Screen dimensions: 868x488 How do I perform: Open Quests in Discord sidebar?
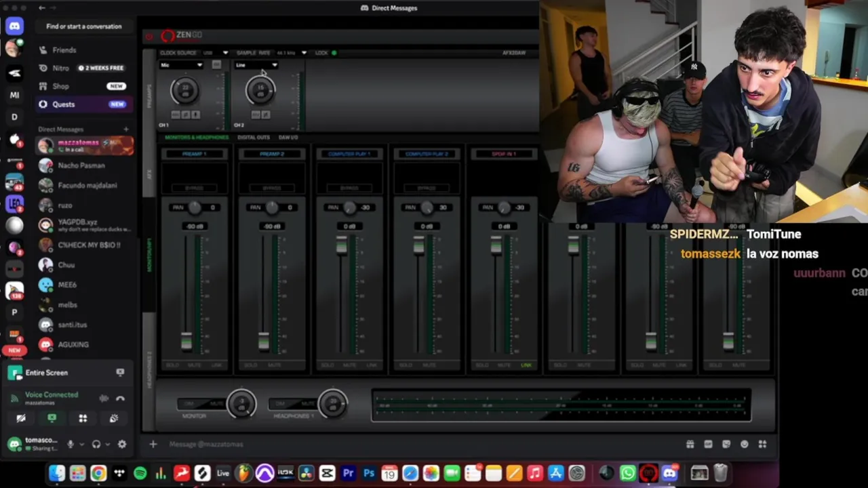click(84, 104)
